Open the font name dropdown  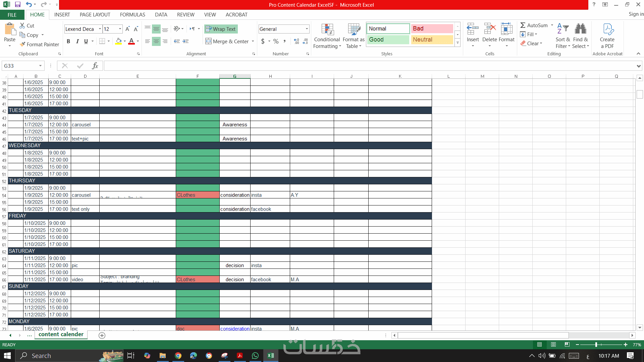click(x=100, y=29)
